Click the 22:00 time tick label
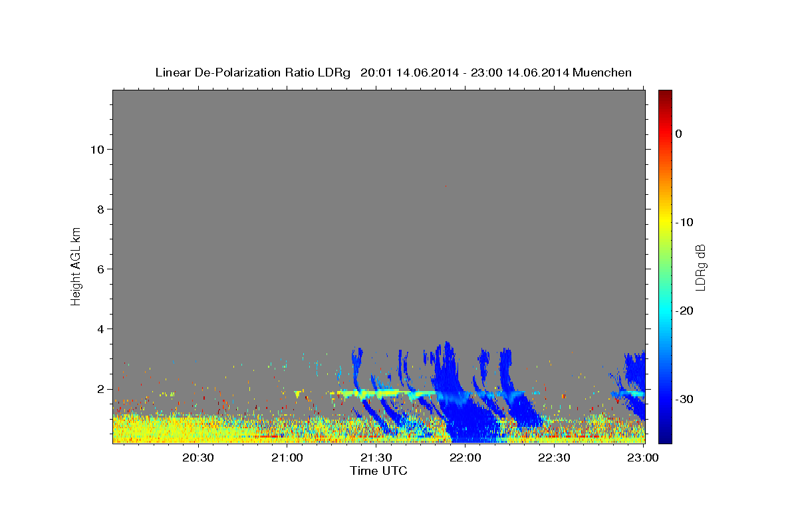This screenshot has height=532, width=798. (x=465, y=458)
